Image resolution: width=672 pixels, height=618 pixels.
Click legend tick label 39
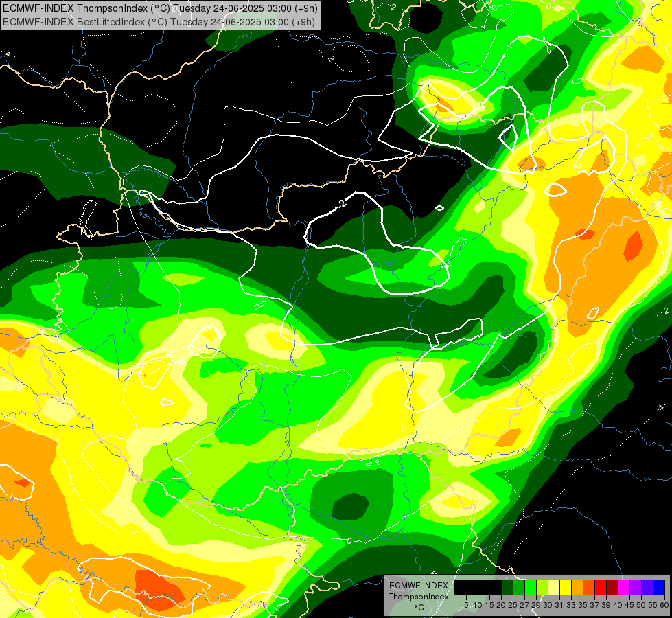(x=606, y=605)
